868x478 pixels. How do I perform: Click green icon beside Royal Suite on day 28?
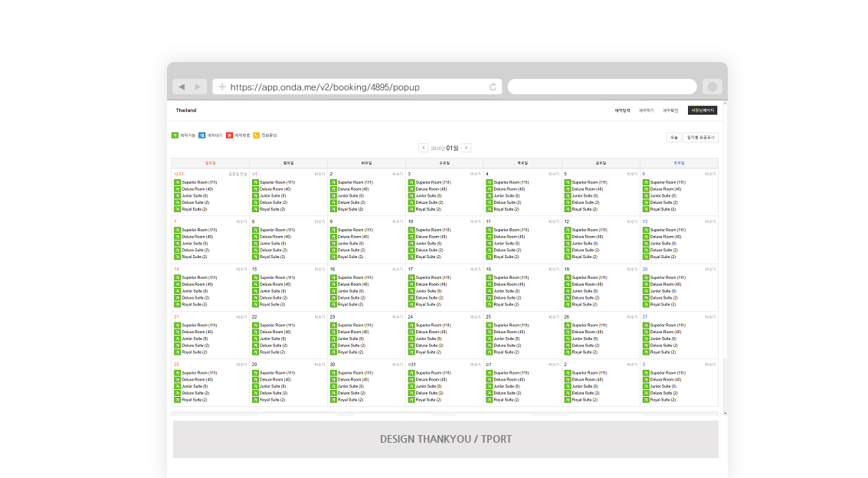coord(177,399)
